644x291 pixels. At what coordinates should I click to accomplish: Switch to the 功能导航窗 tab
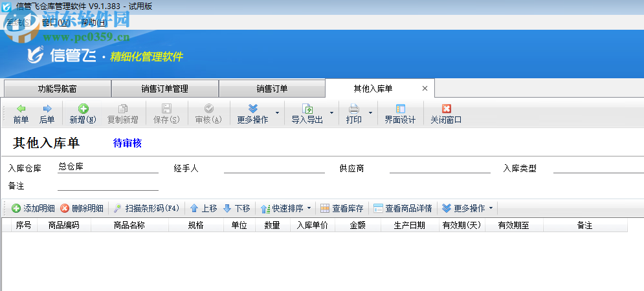pyautogui.click(x=57, y=89)
